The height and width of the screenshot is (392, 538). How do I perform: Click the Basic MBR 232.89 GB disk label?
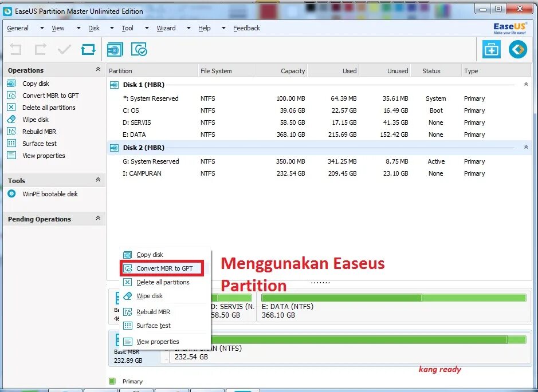pos(128,357)
